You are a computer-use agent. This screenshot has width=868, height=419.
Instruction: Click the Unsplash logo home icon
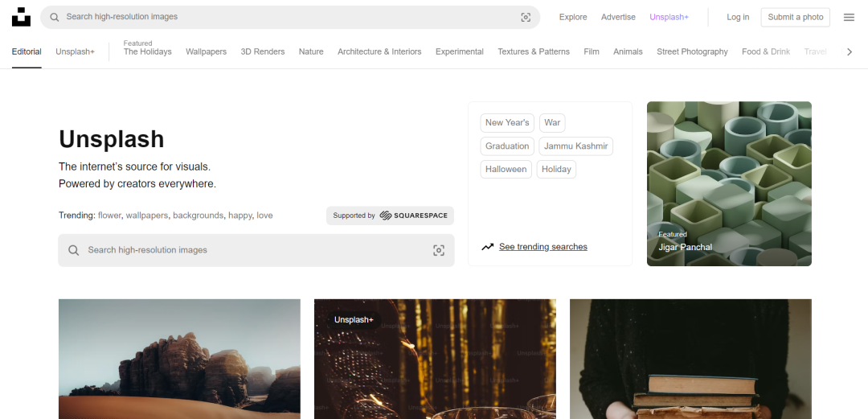[22, 17]
